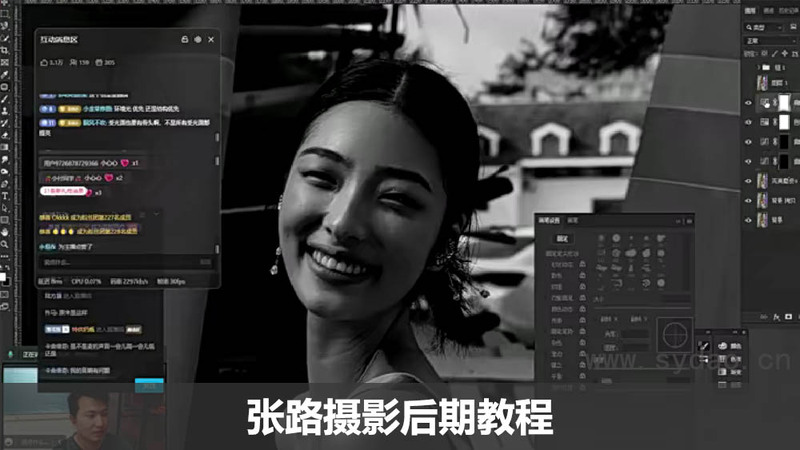Open the 颜色 color panel
Screen dimensions: 800x450
click(x=730, y=346)
